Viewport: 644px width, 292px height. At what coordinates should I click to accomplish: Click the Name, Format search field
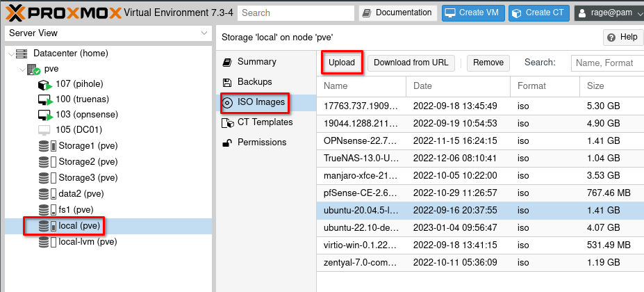(x=607, y=63)
